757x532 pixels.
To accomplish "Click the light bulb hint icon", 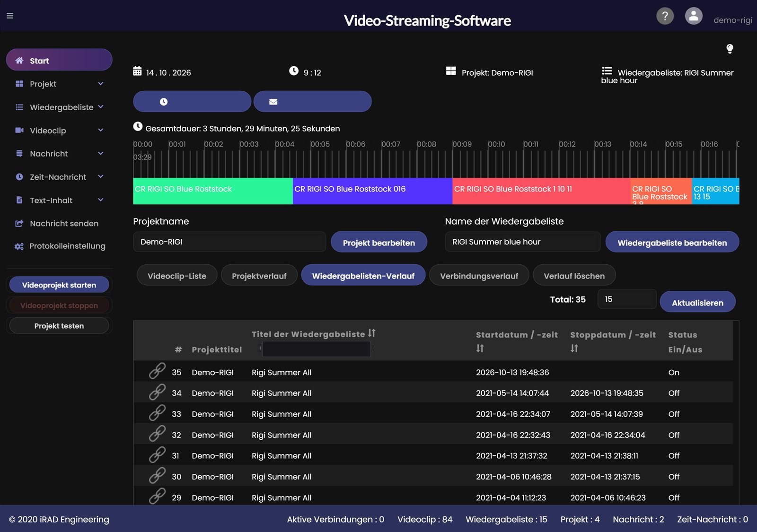I will [x=730, y=49].
